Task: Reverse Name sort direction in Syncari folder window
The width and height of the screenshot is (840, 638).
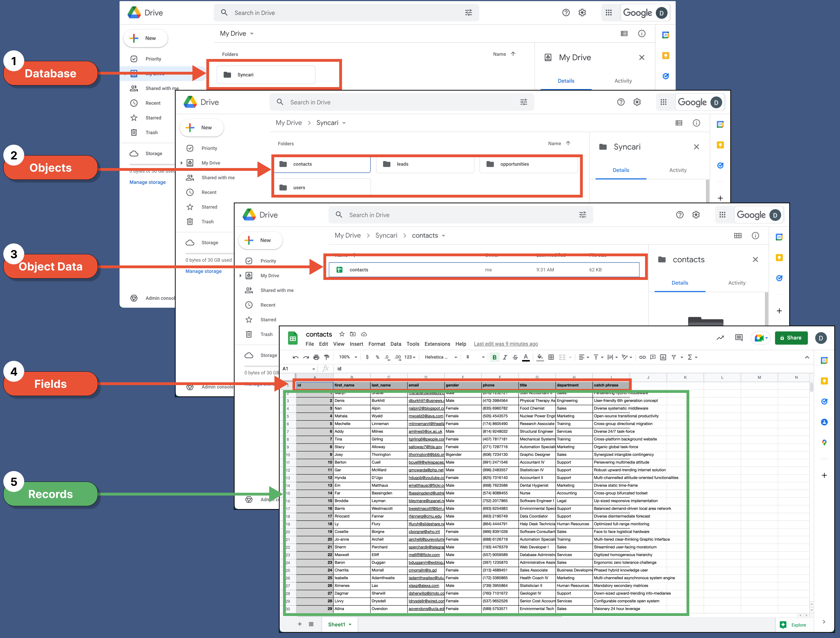Action: [568, 143]
